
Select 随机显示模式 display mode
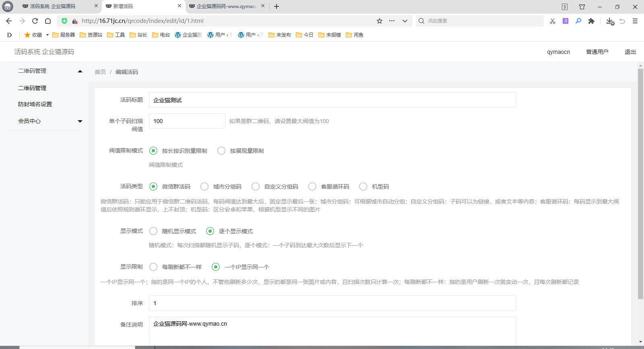point(153,231)
